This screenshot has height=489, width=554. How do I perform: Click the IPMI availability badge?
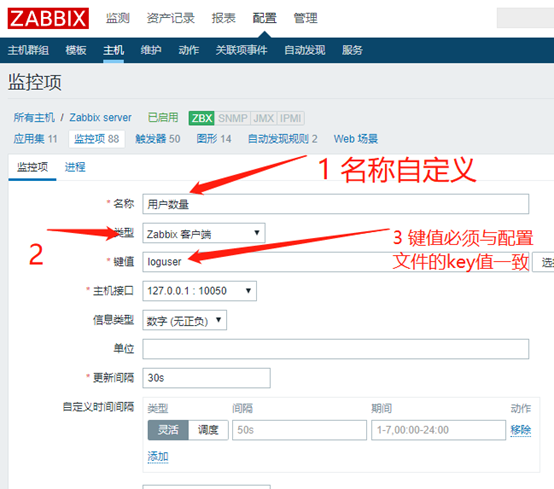pyautogui.click(x=290, y=118)
